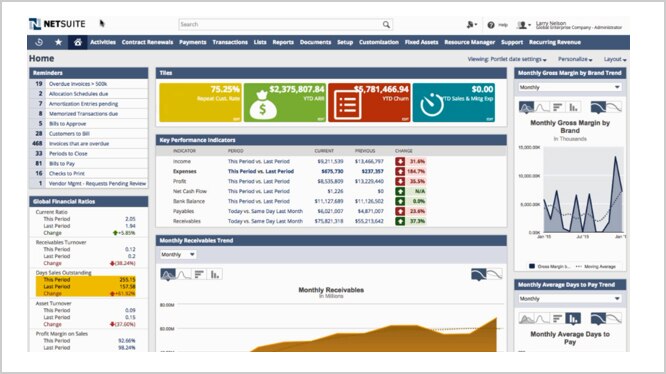Viewport: 666px width, 374px height.
Task: Open Vendor Mgmt Requests Pending Review reminder
Action: 97,183
